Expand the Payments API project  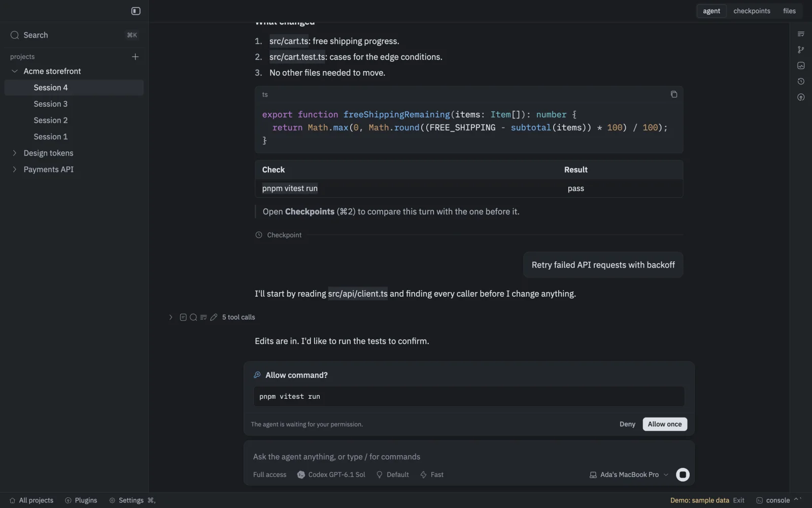[15, 169]
